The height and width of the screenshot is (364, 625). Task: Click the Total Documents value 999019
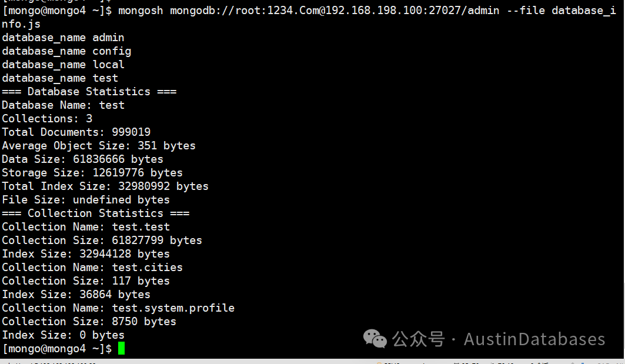tap(131, 132)
